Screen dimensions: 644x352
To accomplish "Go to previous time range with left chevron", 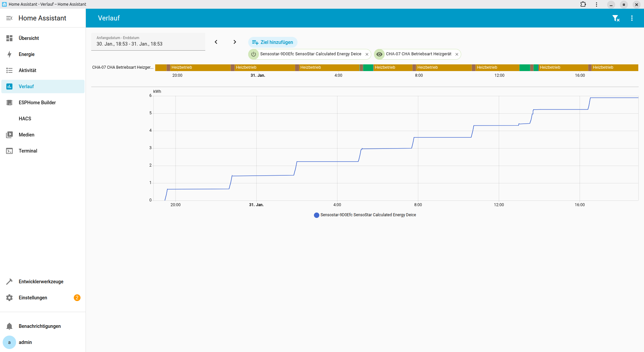I will pyautogui.click(x=216, y=42).
